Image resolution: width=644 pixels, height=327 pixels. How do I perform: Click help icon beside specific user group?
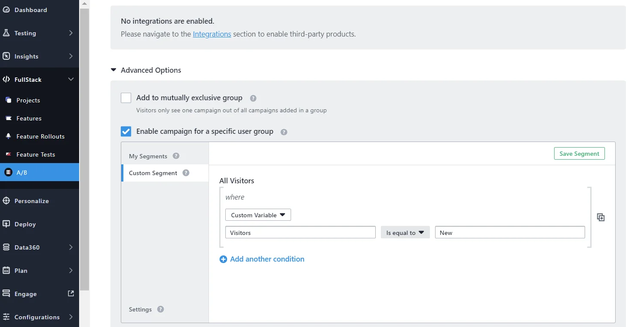click(284, 132)
